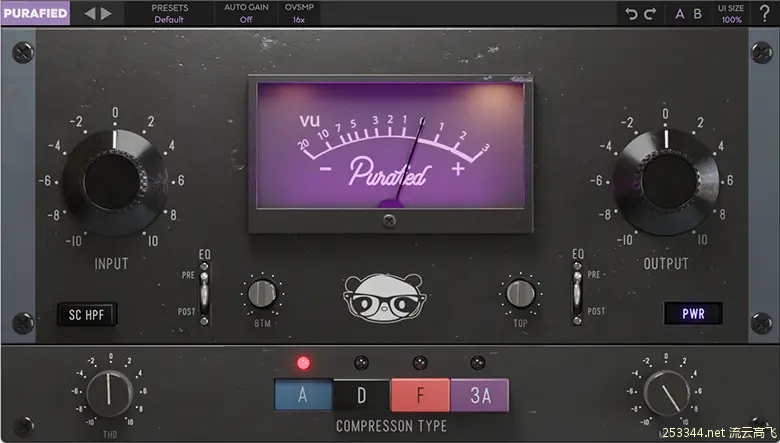The height and width of the screenshot is (443, 780).
Task: Select compressor type A
Action: 303,395
